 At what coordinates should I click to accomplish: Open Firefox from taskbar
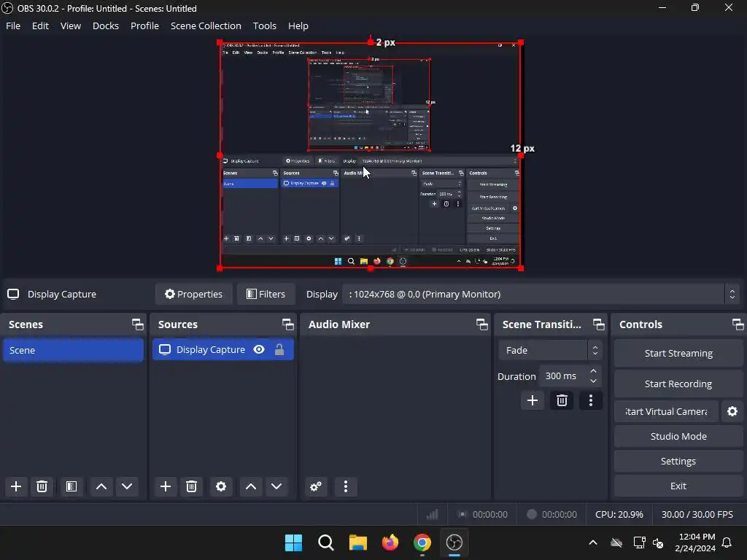390,542
